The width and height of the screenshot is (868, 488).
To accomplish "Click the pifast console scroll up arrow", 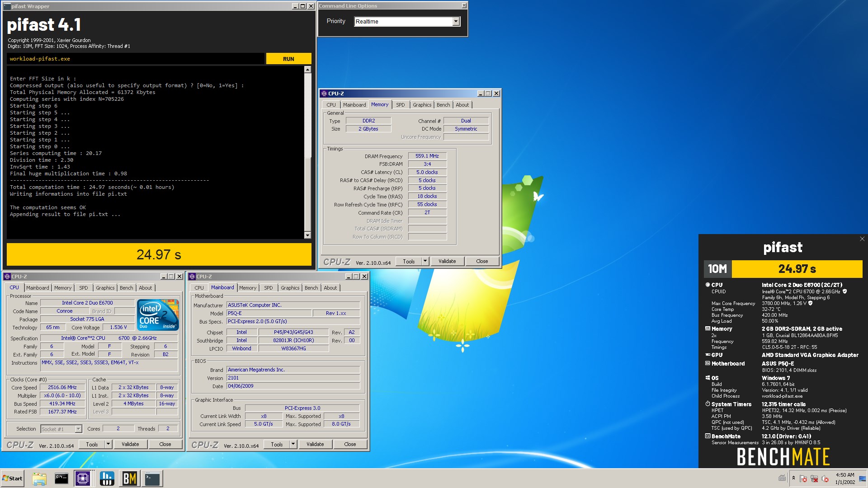I will [x=307, y=70].
